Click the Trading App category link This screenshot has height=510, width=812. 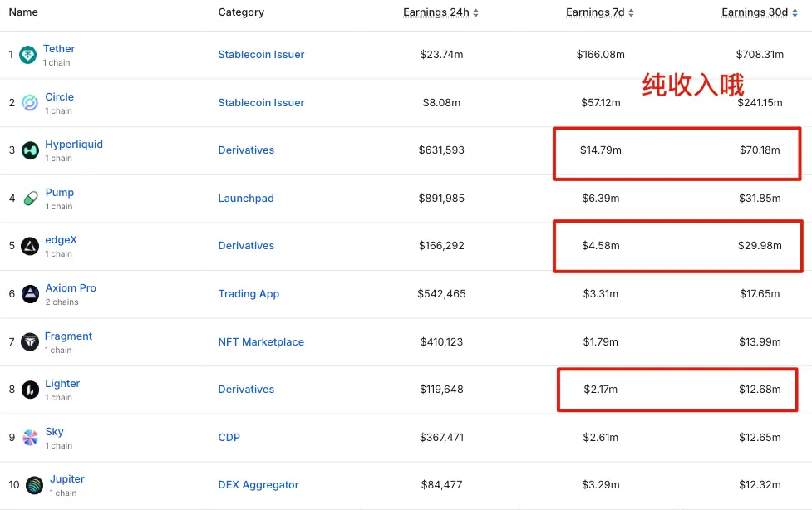point(249,294)
